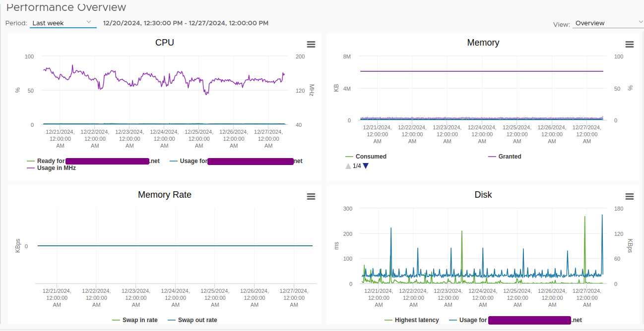The width and height of the screenshot is (644, 331).
Task: Open the Disk chart hamburger menu
Action: pyautogui.click(x=629, y=197)
